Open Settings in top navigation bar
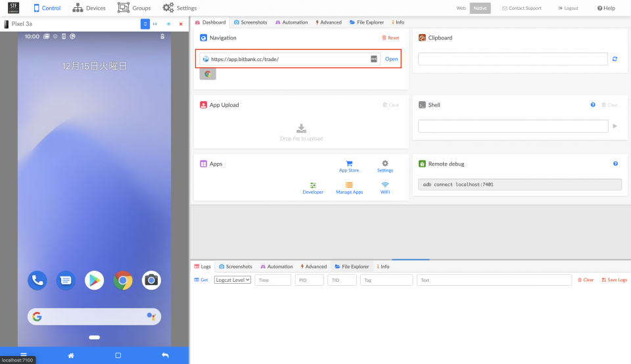 (179, 8)
